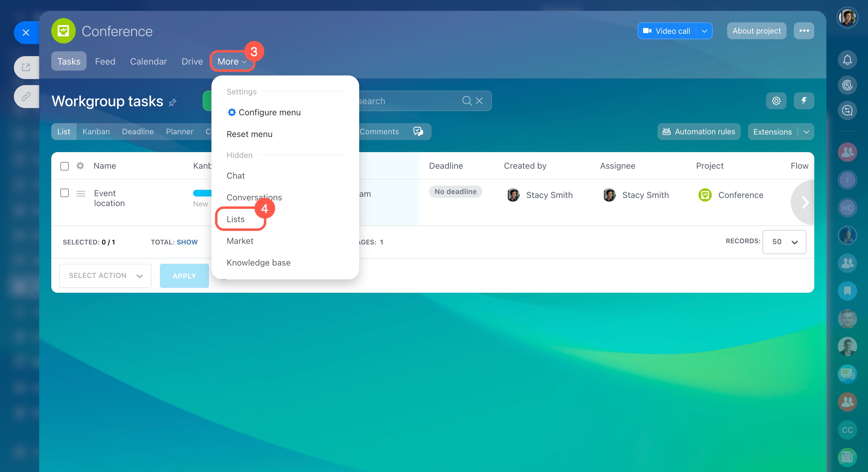Screen dimensions: 868x472
Task: Clear the search field with X
Action: (x=479, y=101)
